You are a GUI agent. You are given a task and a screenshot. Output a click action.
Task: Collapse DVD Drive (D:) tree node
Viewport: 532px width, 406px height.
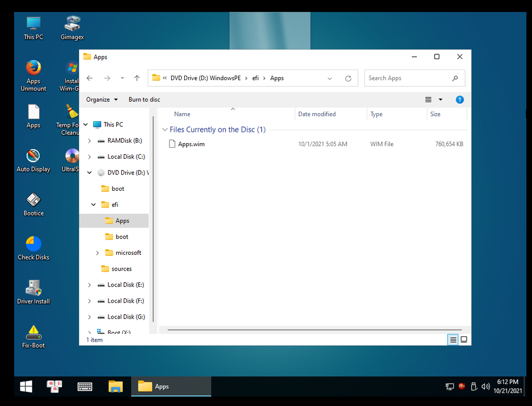tap(89, 173)
